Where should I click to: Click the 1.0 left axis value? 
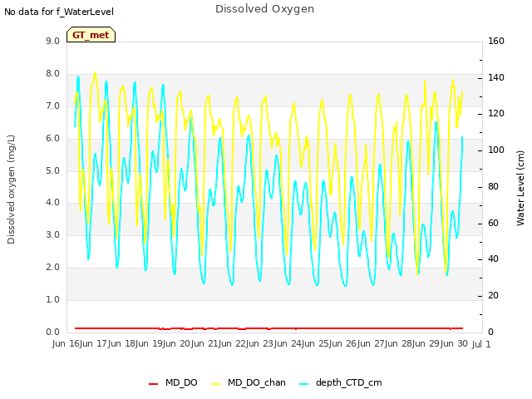coord(52,299)
